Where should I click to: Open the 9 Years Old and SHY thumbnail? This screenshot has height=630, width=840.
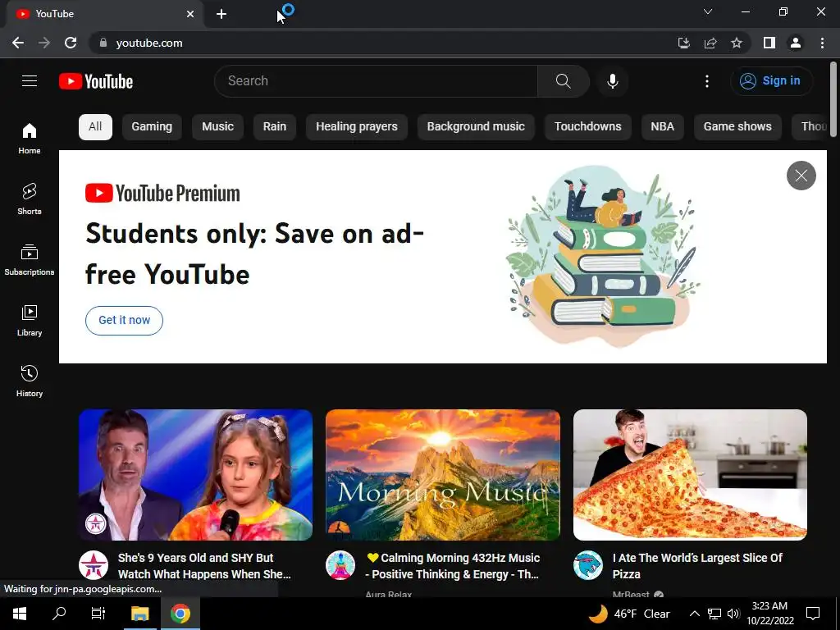(x=195, y=475)
